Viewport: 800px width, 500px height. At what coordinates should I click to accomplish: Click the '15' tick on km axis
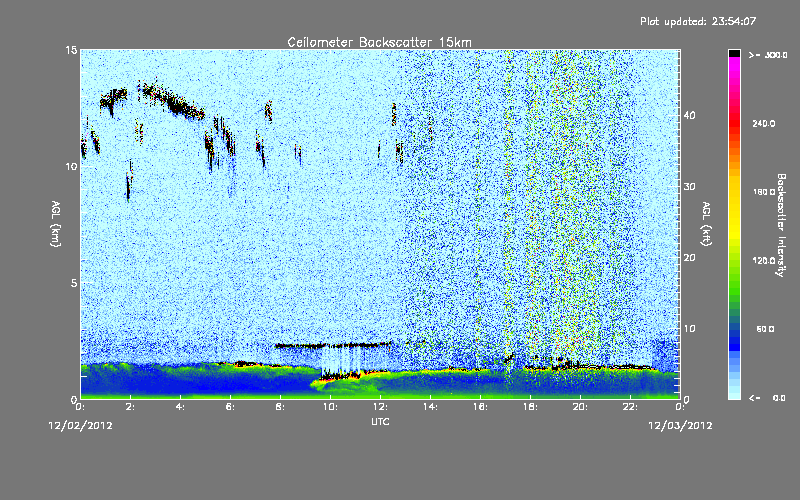point(71,50)
